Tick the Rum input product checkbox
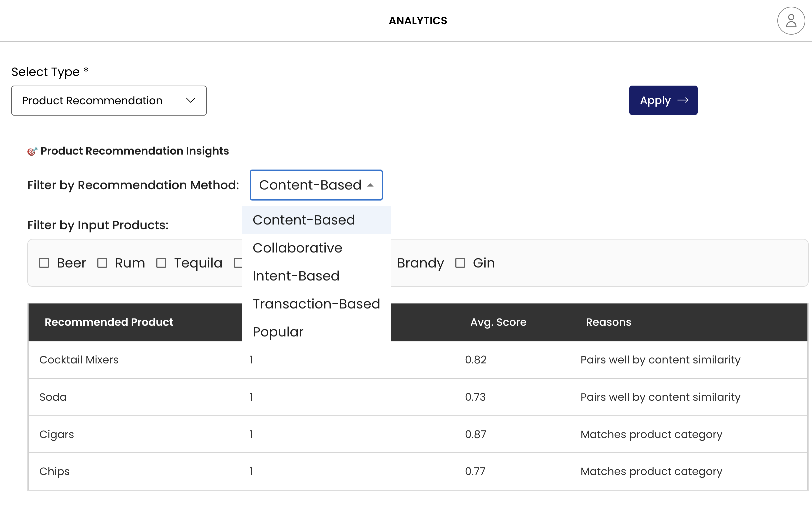The width and height of the screenshot is (812, 513). [x=102, y=263]
